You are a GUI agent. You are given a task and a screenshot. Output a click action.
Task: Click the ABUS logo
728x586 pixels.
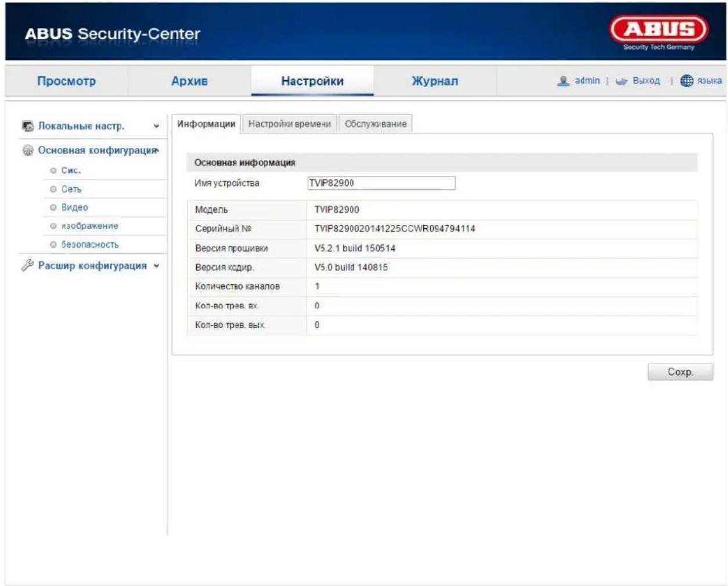659,33
